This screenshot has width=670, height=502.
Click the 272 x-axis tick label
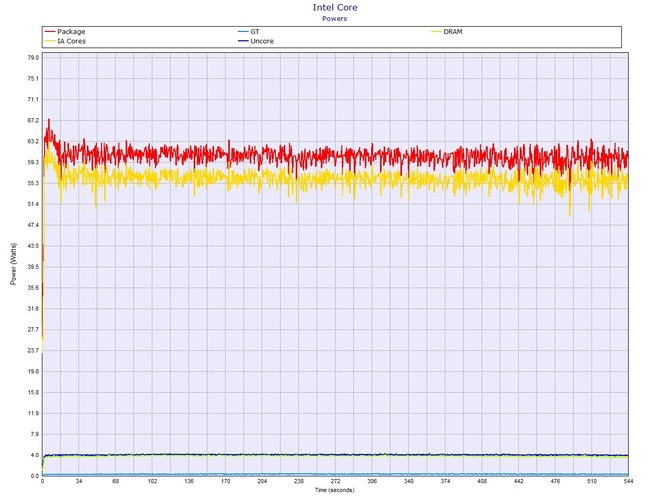point(335,481)
